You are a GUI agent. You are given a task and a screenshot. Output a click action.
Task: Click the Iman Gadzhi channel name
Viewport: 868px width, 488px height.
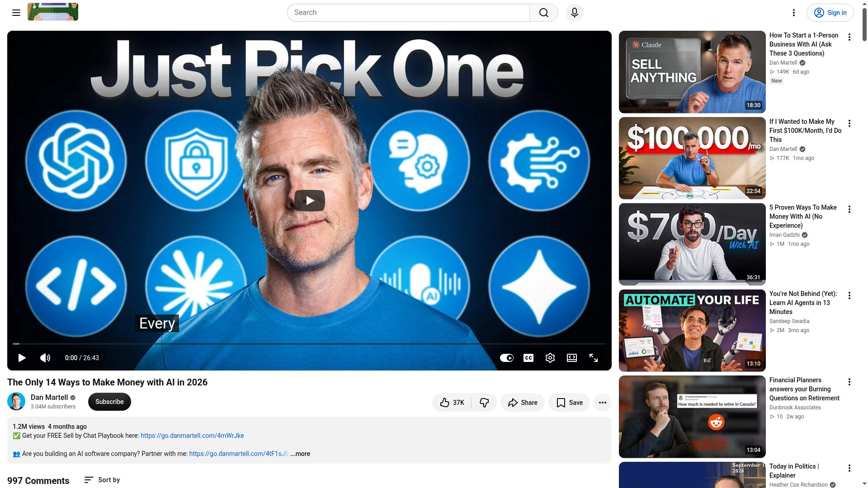(x=784, y=235)
